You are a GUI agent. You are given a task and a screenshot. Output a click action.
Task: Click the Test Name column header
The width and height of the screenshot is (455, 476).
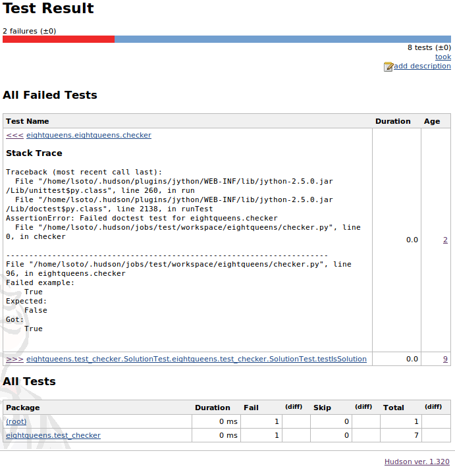point(28,121)
